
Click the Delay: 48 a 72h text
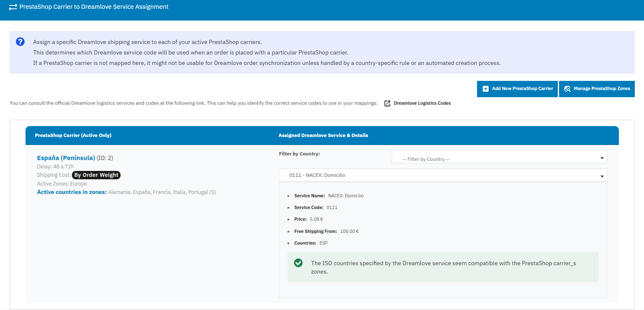[56, 167]
